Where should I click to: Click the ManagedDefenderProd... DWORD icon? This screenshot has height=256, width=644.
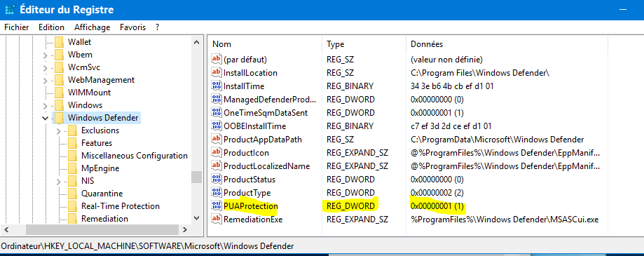[216, 100]
